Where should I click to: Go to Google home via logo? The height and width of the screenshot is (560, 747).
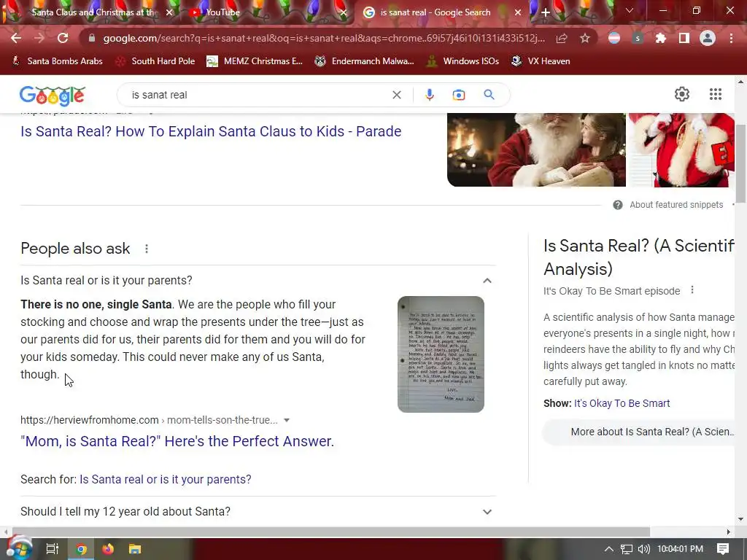(53, 96)
